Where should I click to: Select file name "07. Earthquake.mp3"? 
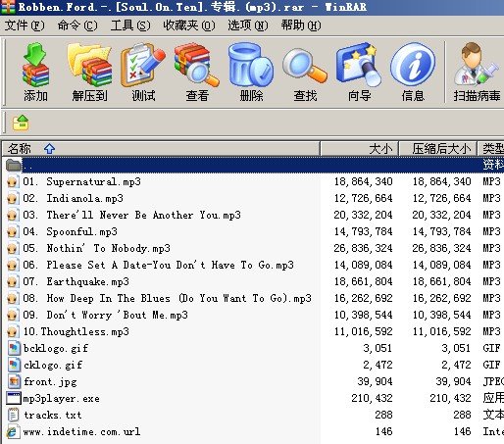[x=76, y=281]
